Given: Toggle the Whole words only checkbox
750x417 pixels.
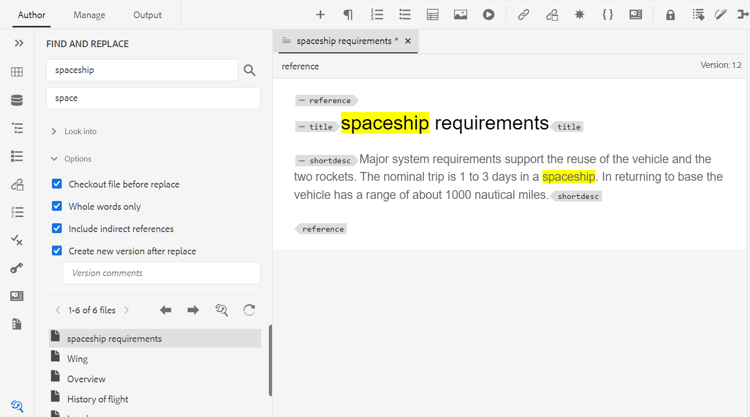Looking at the screenshot, I should click(x=57, y=206).
